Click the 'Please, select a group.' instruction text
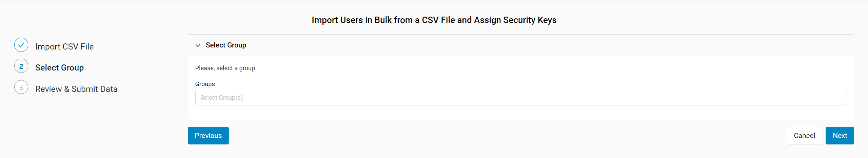Screen dimensions: 868x158 click(x=226, y=68)
